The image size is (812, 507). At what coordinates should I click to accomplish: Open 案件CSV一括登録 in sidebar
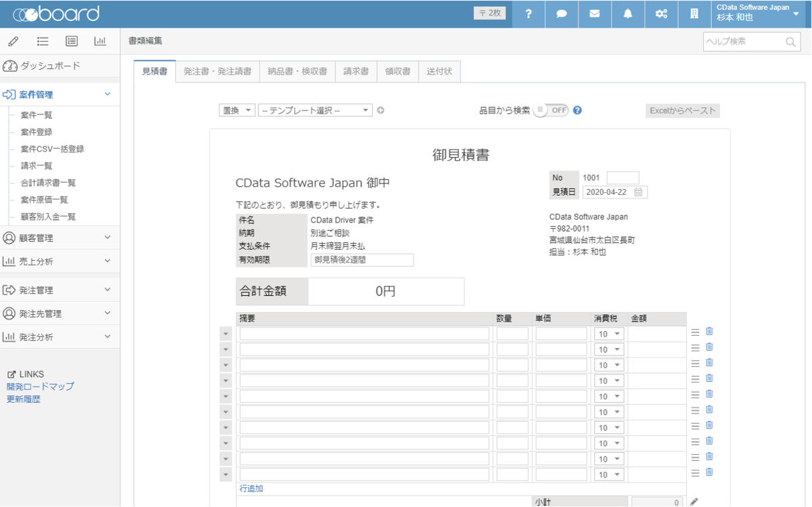tap(52, 149)
